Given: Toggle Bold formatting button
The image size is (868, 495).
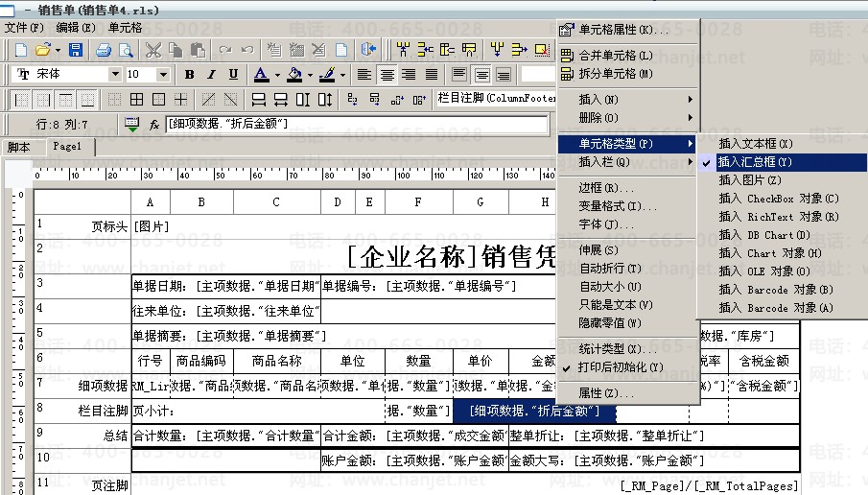Looking at the screenshot, I should 189,74.
